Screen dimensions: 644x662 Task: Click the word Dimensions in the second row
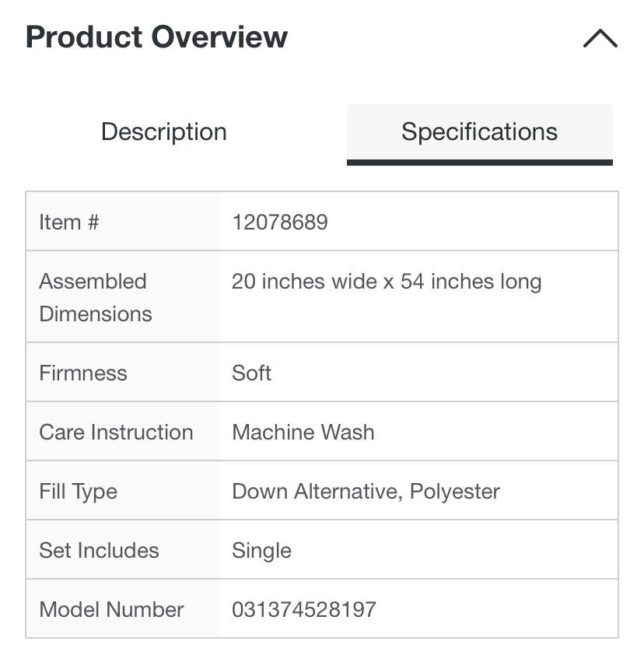pos(96,314)
